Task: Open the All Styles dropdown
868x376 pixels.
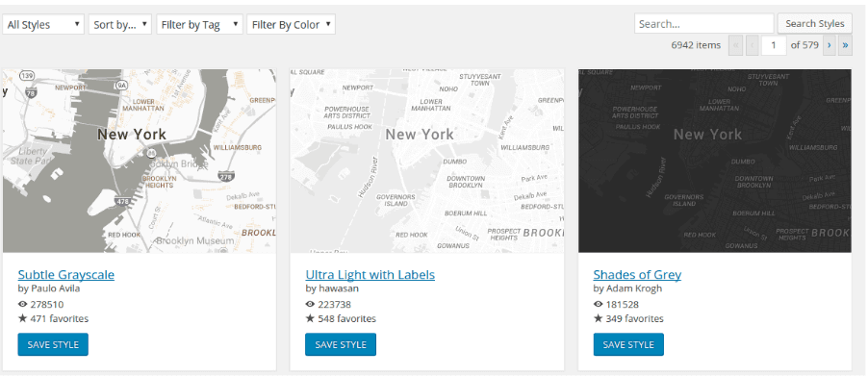Action: point(43,24)
